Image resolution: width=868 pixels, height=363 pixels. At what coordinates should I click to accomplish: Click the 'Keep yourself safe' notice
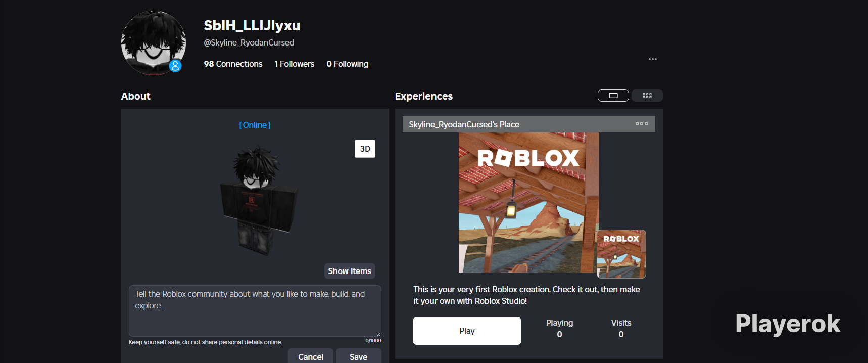pyautogui.click(x=205, y=342)
